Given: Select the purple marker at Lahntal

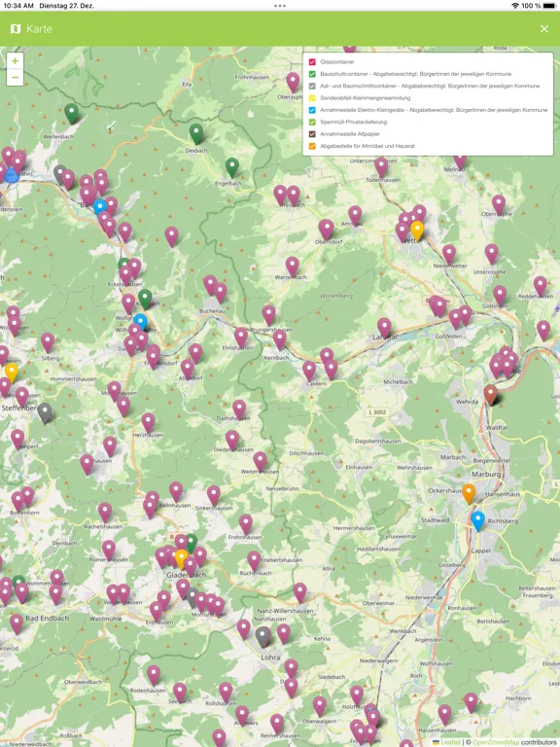Looking at the screenshot, I should [x=384, y=328].
